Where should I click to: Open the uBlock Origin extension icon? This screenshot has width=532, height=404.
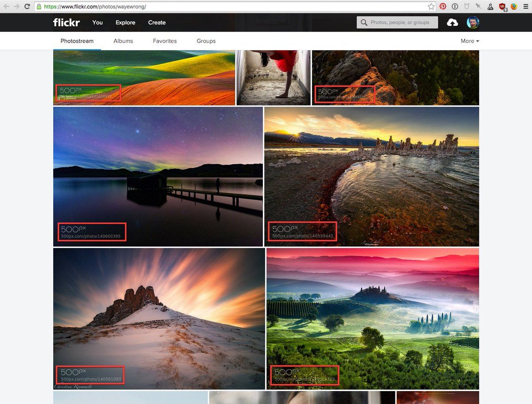pyautogui.click(x=502, y=7)
